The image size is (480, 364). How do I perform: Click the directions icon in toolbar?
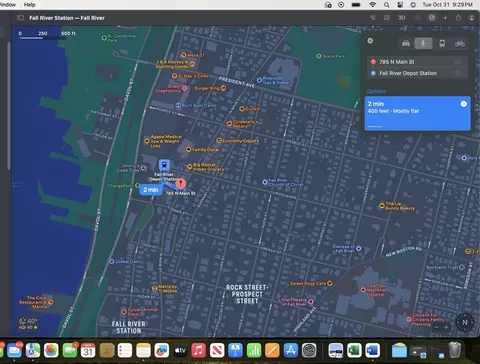[432, 18]
